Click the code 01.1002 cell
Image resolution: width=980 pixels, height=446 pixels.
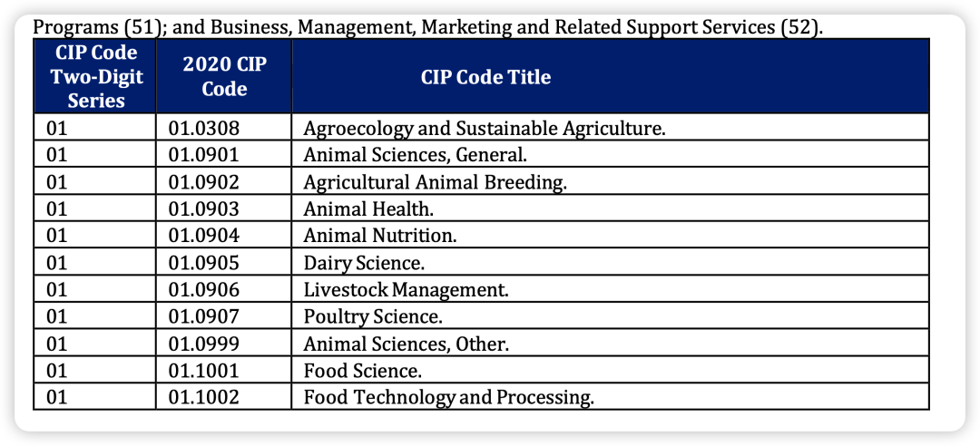[x=224, y=397]
